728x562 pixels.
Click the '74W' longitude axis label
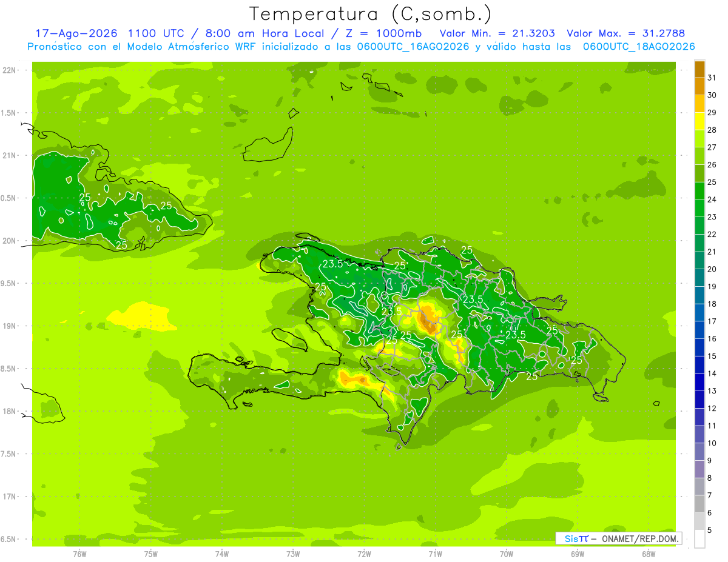pos(222,554)
